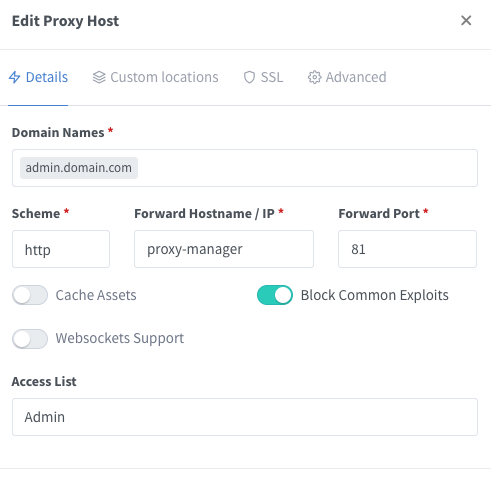Viewport: 491px width, 480px height.
Task: Close the Edit Proxy Host dialog
Action: (x=466, y=21)
